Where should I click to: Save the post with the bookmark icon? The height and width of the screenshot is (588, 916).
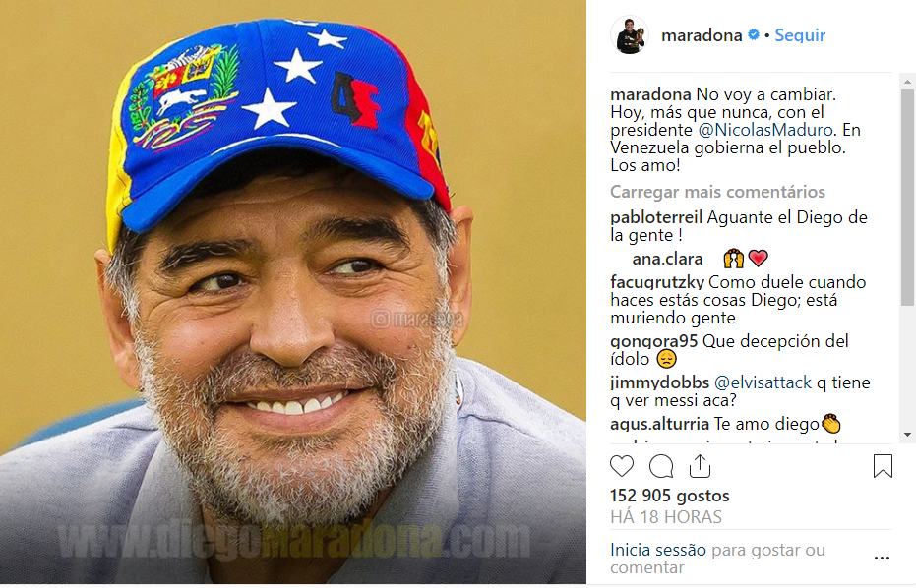[x=883, y=466]
